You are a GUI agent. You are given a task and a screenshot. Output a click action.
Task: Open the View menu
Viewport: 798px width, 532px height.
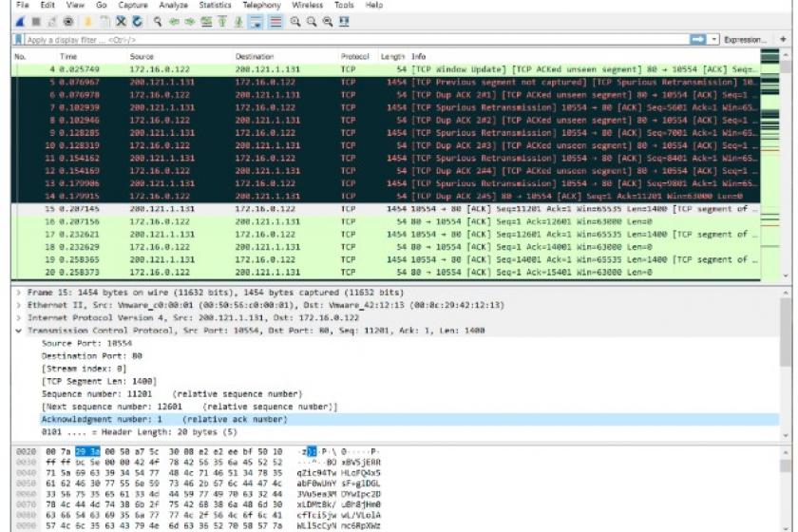click(x=75, y=5)
